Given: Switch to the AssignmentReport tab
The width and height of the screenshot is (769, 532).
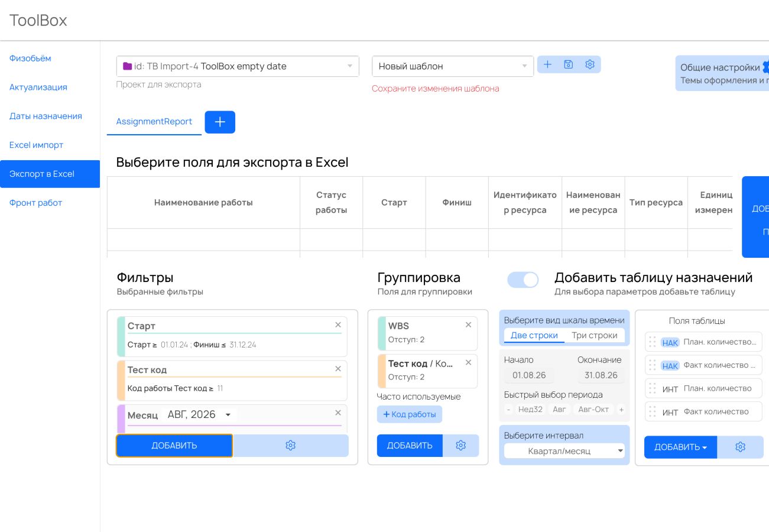Looking at the screenshot, I should pyautogui.click(x=154, y=122).
